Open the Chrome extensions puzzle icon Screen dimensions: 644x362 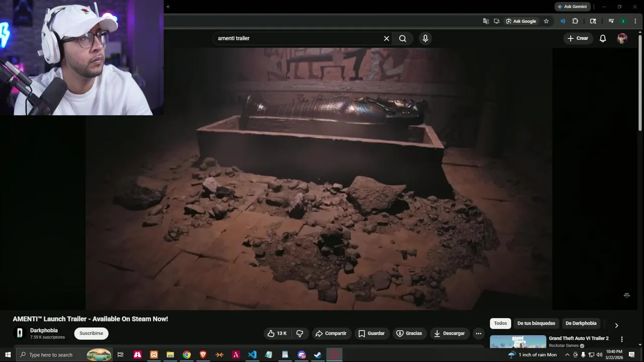575,21
